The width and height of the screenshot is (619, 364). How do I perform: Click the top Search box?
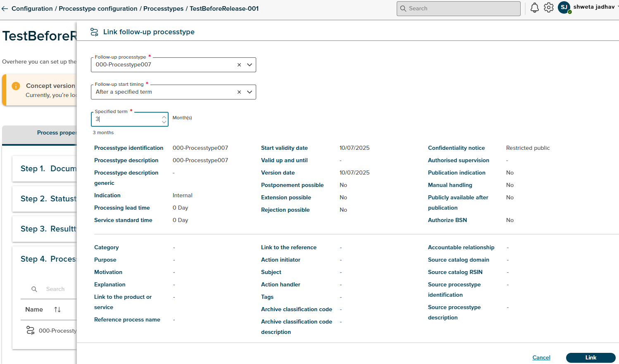coord(459,9)
